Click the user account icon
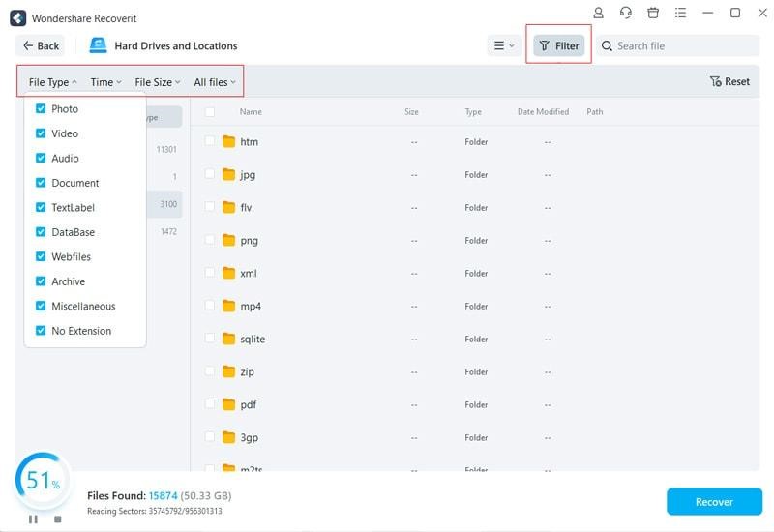This screenshot has height=532, width=774. click(599, 14)
